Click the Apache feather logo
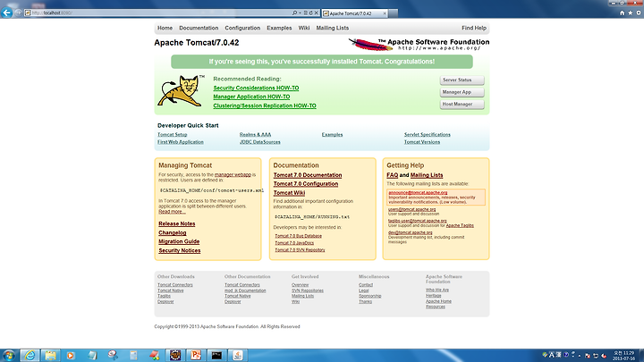 (x=370, y=45)
